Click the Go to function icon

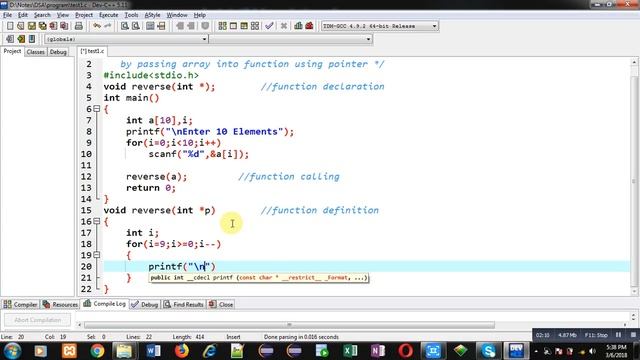[150, 26]
